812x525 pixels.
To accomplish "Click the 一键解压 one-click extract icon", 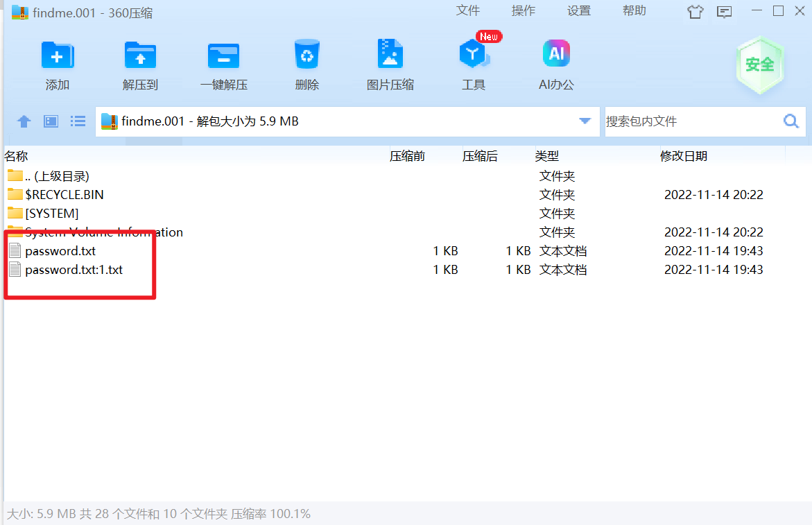I will pyautogui.click(x=223, y=56).
